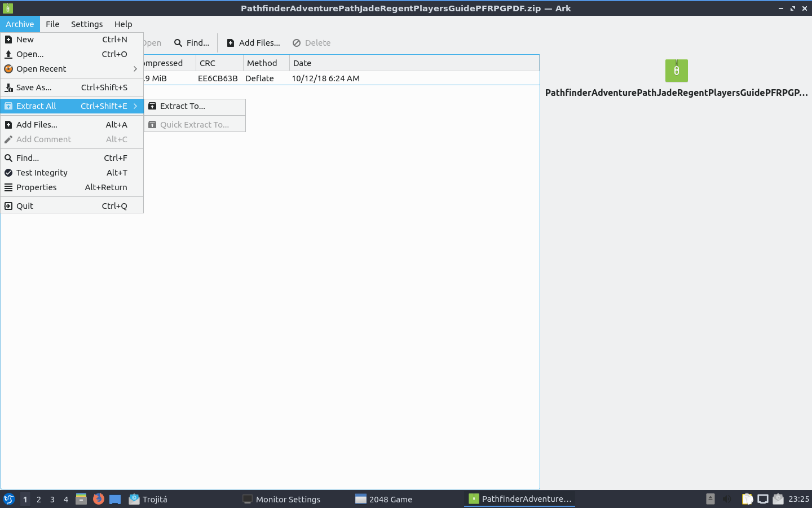812x508 pixels.
Task: Select Save As... in the Archive menu
Action: 34,87
